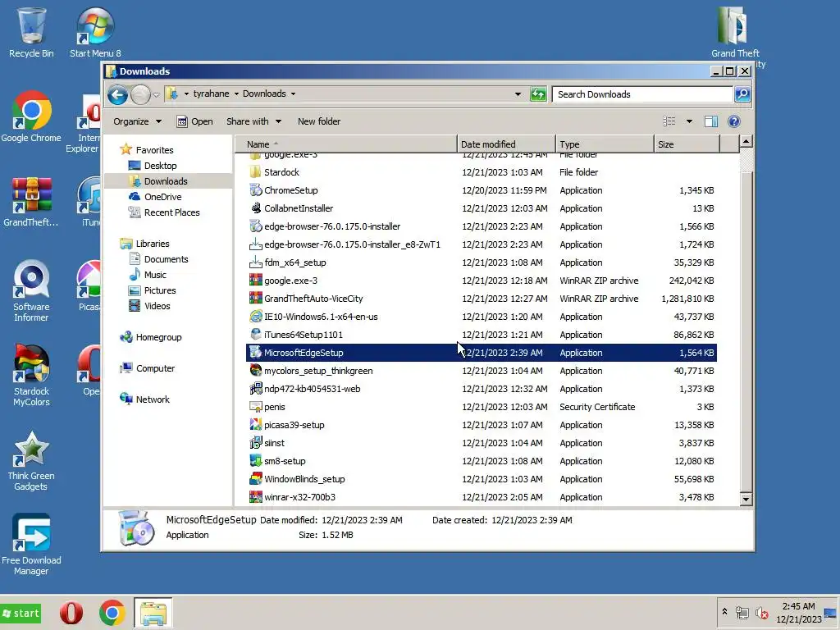Click the start button

tap(21, 613)
